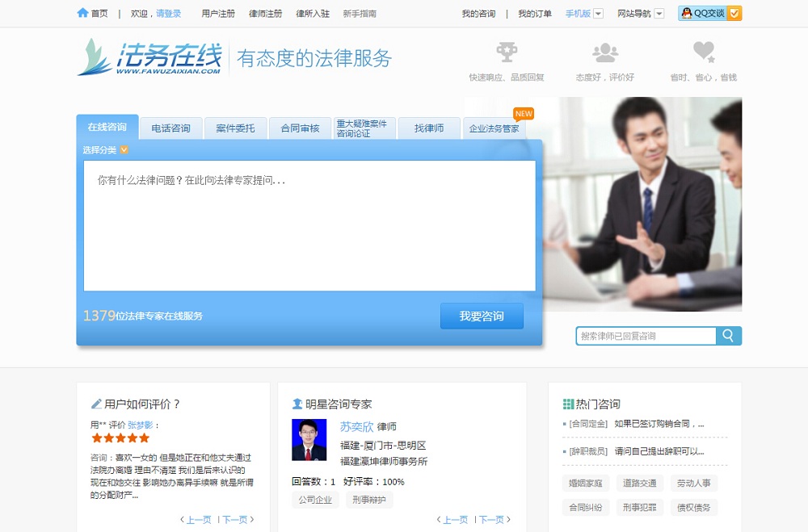Viewport: 808px width, 532px height.
Task: Click the 我要咨询 submit button
Action: click(x=482, y=316)
